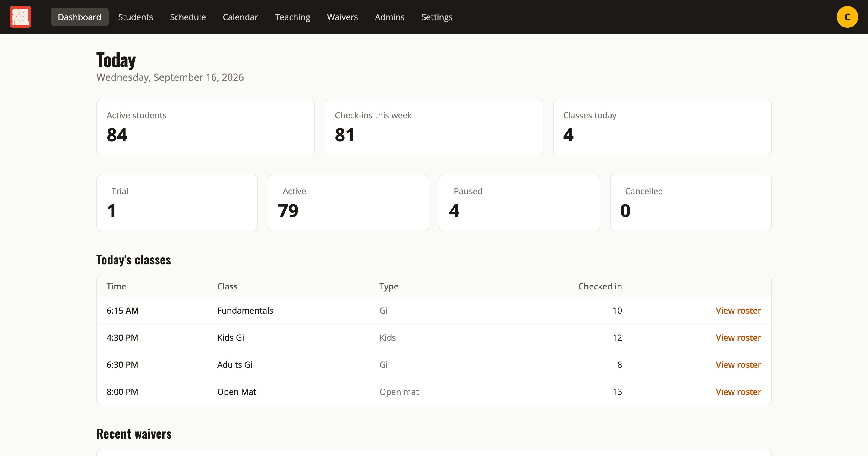The width and height of the screenshot is (868, 456).
Task: Click the 'Open mat' type cell
Action: (399, 392)
